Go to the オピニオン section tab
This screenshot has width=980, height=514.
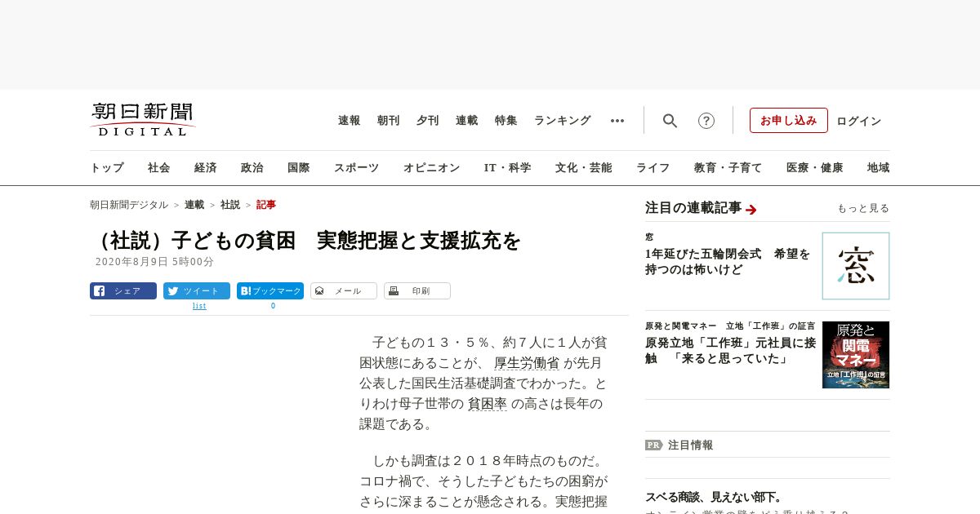431,168
